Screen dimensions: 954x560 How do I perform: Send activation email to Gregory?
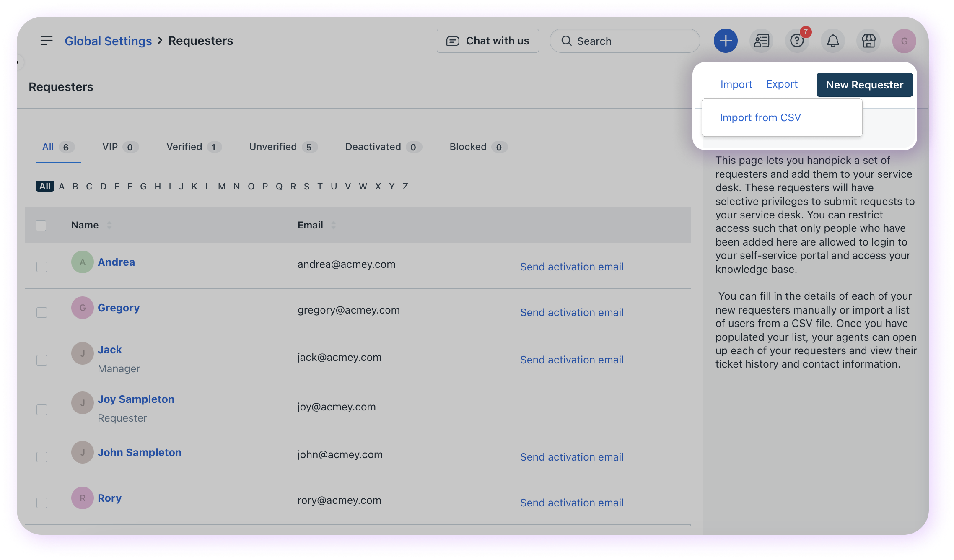[572, 313]
